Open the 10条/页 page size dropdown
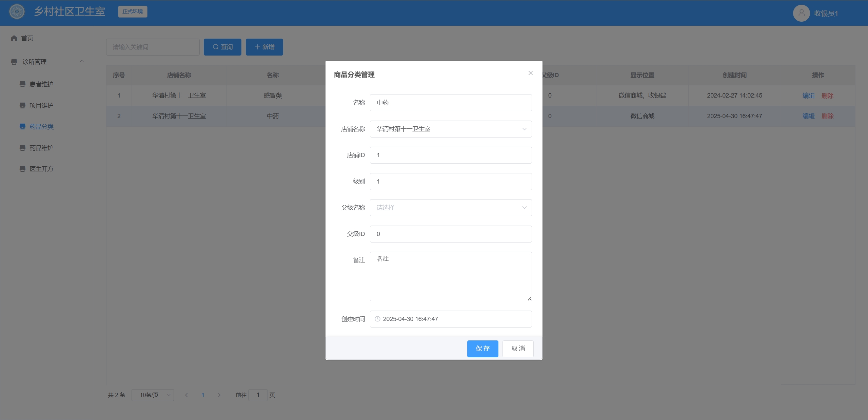 pyautogui.click(x=153, y=395)
